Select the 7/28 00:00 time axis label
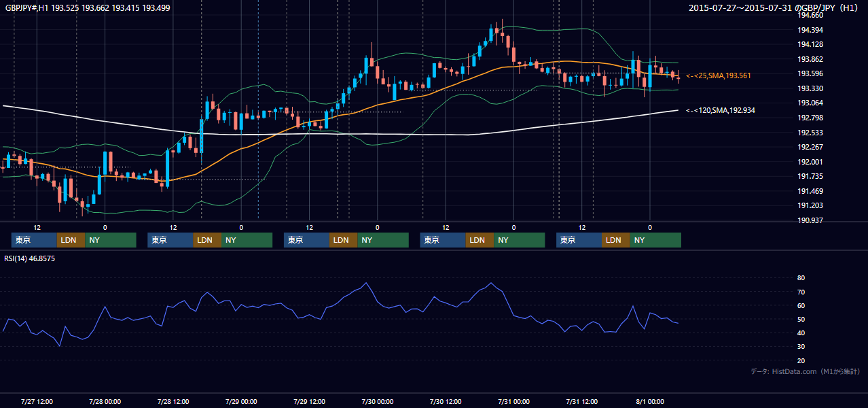The width and height of the screenshot is (868, 408). tap(105, 401)
